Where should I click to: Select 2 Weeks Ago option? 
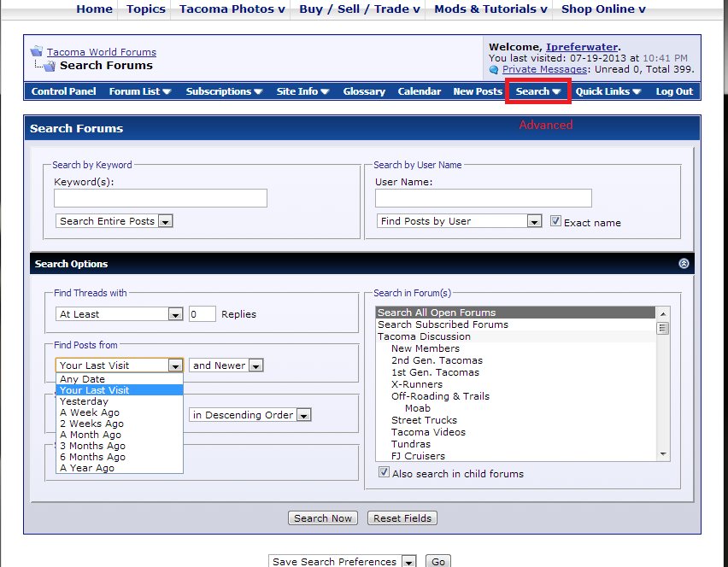click(120, 424)
